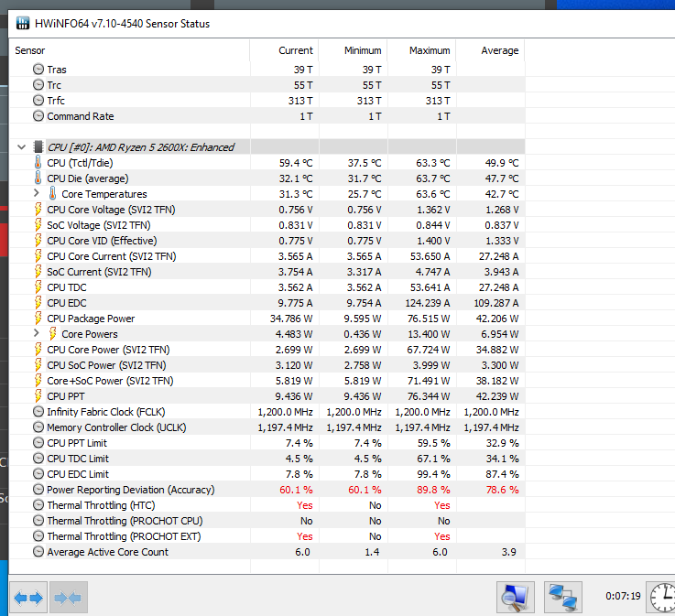Select the CPU TDC Limit row

click(267, 459)
